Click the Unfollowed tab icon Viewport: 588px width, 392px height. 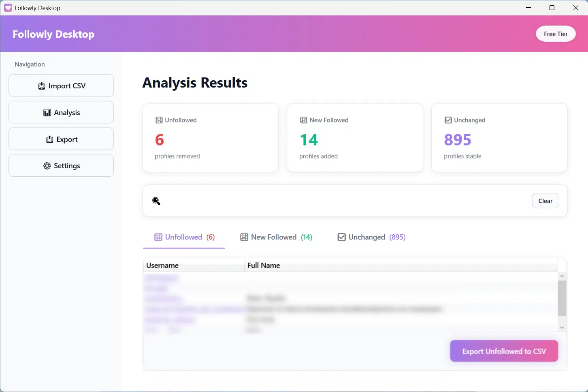158,237
